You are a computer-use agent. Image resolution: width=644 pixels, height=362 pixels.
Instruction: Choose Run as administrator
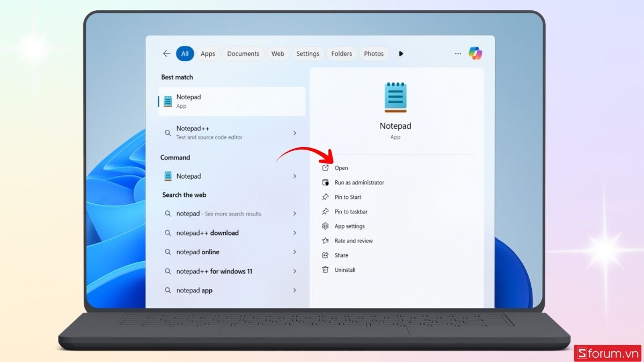click(359, 182)
